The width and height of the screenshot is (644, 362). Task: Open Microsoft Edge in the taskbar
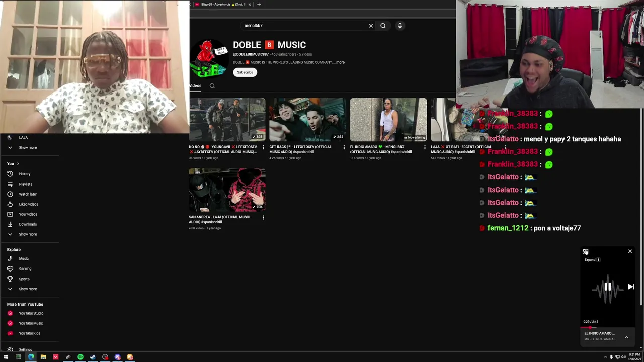(x=31, y=357)
